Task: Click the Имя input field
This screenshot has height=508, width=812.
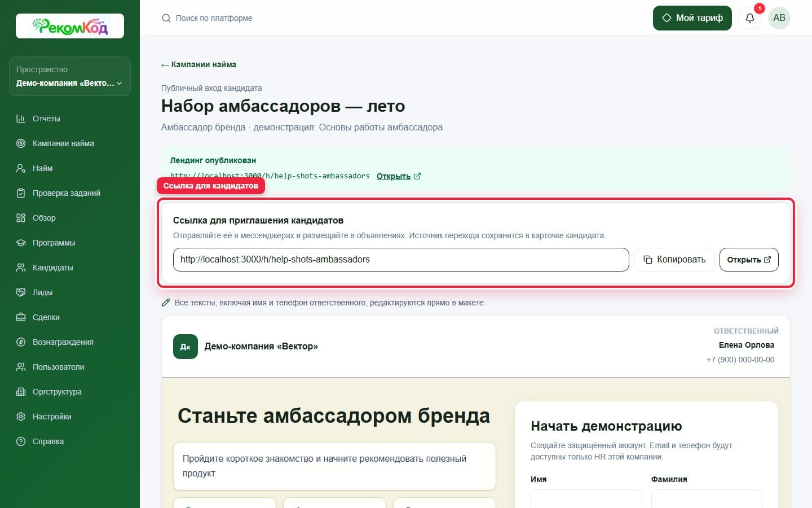Action: click(x=586, y=499)
